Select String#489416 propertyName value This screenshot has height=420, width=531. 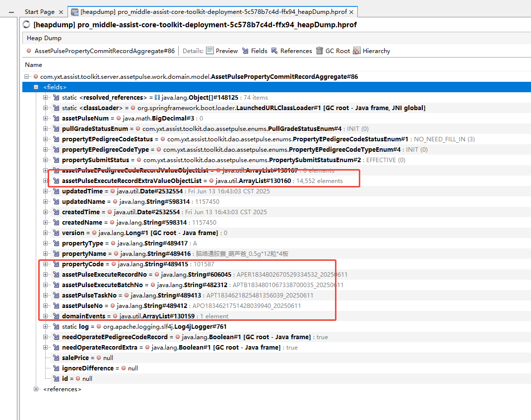pos(204,254)
